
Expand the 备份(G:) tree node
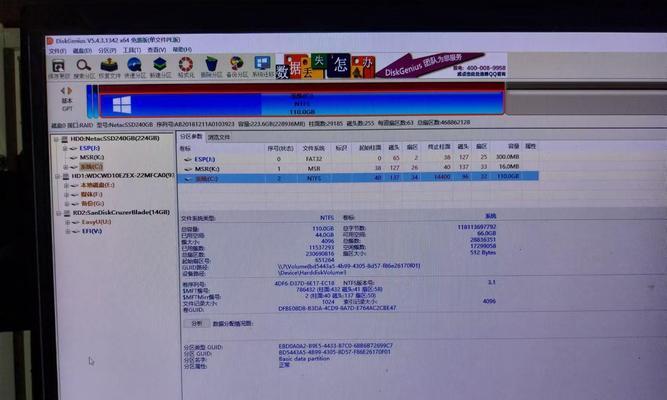(67, 204)
